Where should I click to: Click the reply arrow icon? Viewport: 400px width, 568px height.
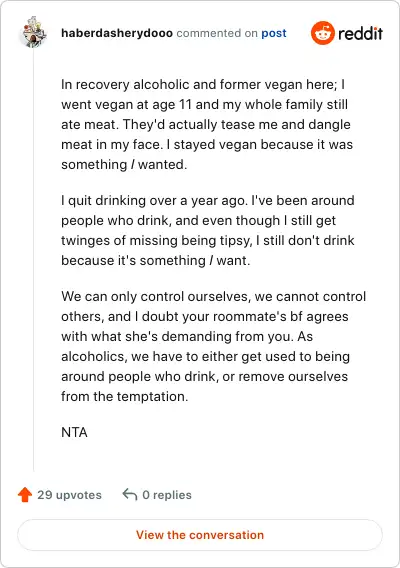click(x=130, y=494)
